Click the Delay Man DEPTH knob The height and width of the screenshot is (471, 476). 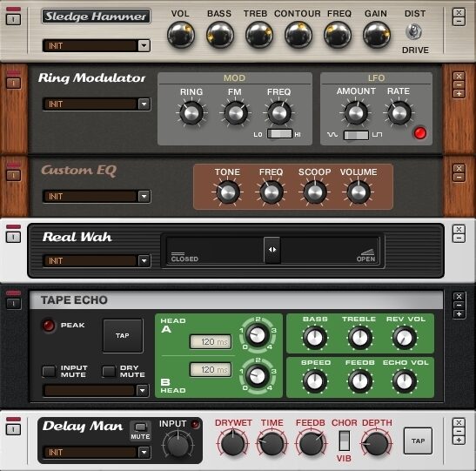377,444
